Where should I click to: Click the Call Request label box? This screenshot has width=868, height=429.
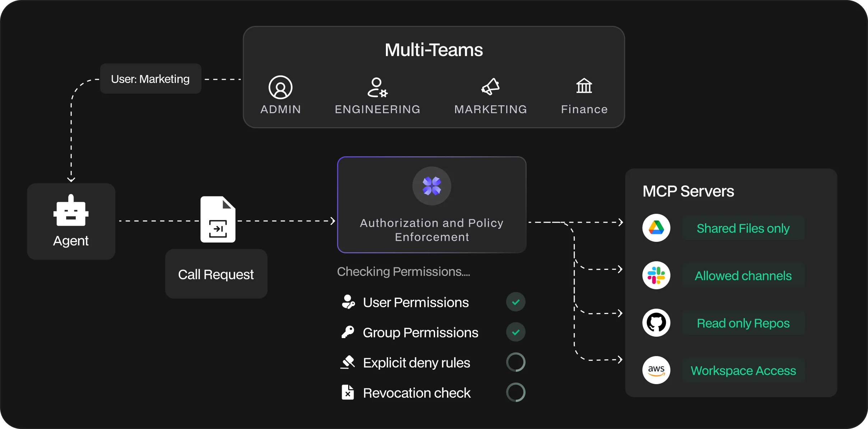point(216,274)
